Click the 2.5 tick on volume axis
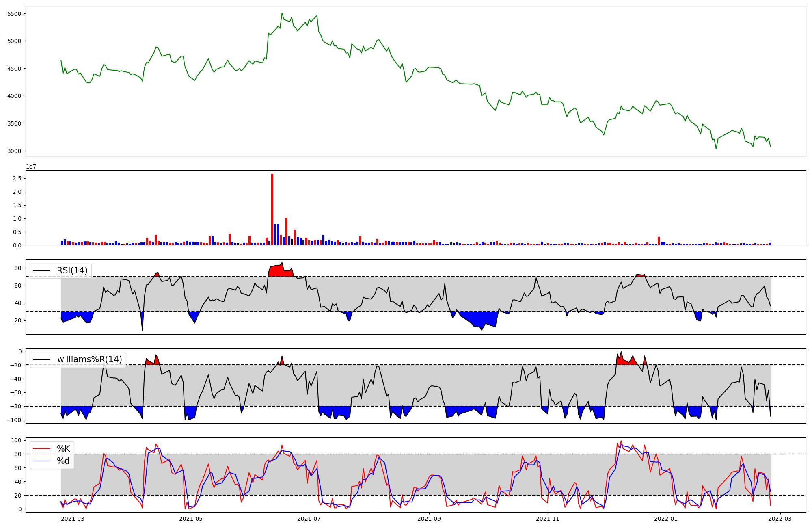812x528 pixels. [17, 178]
